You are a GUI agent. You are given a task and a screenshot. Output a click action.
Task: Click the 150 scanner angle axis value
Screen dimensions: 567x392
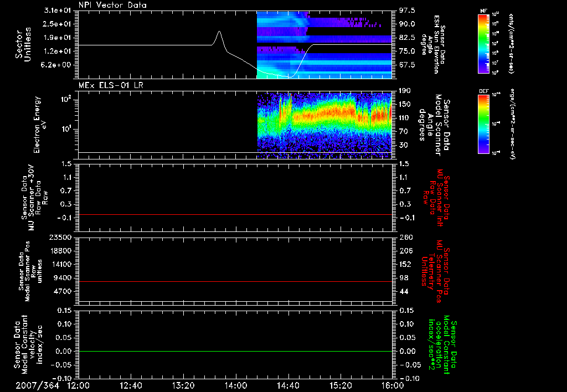[x=405, y=105]
